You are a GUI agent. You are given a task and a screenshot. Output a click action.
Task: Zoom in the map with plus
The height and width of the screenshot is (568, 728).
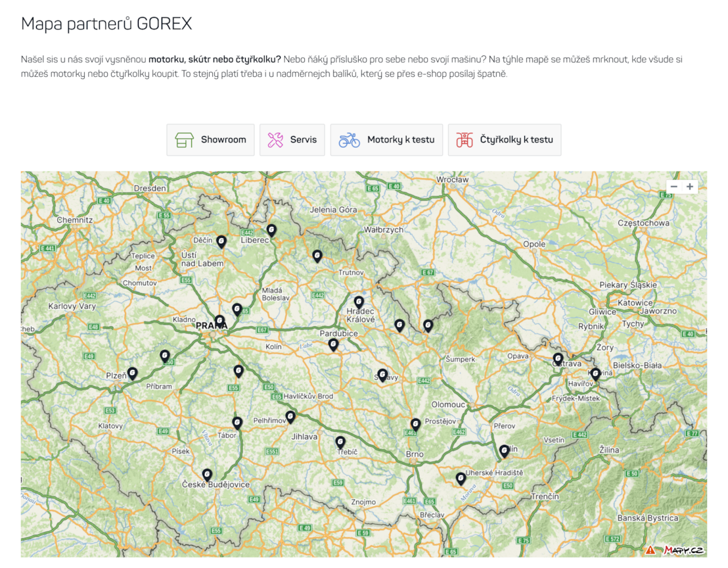tap(690, 187)
